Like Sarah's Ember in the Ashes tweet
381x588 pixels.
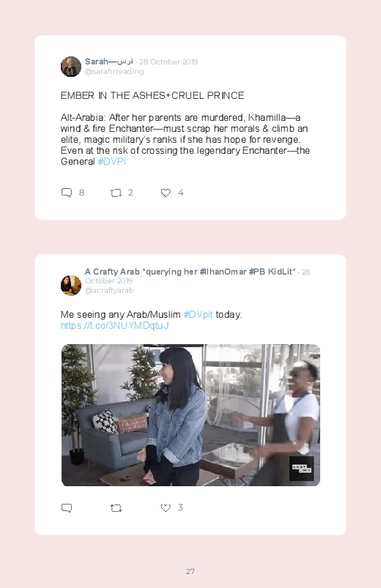click(166, 193)
